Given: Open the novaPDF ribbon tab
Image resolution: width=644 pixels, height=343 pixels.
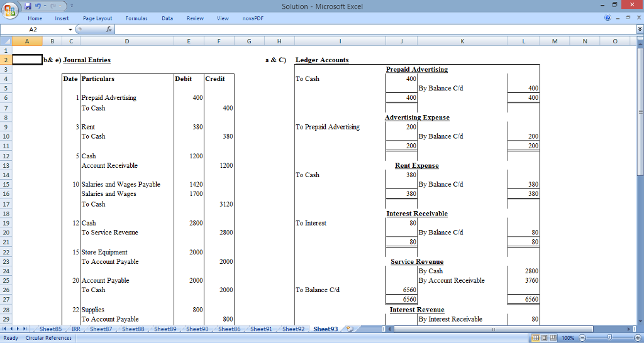Looking at the screenshot, I should 253,18.
